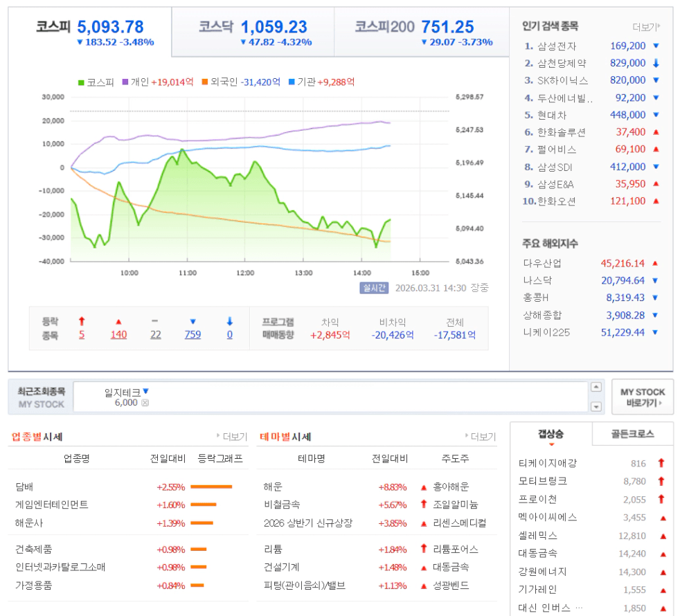Open 삼성E&A stock link
This screenshot has height=616, width=680.
click(x=555, y=184)
